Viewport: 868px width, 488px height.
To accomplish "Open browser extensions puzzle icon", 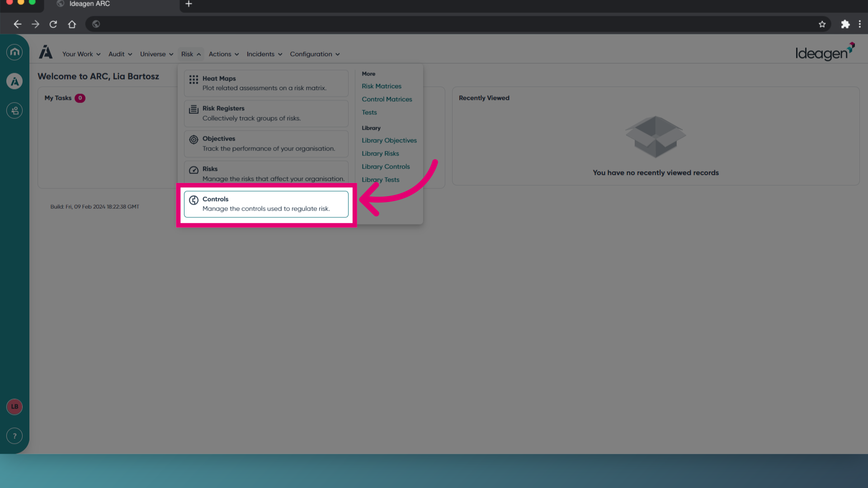I will click(845, 24).
